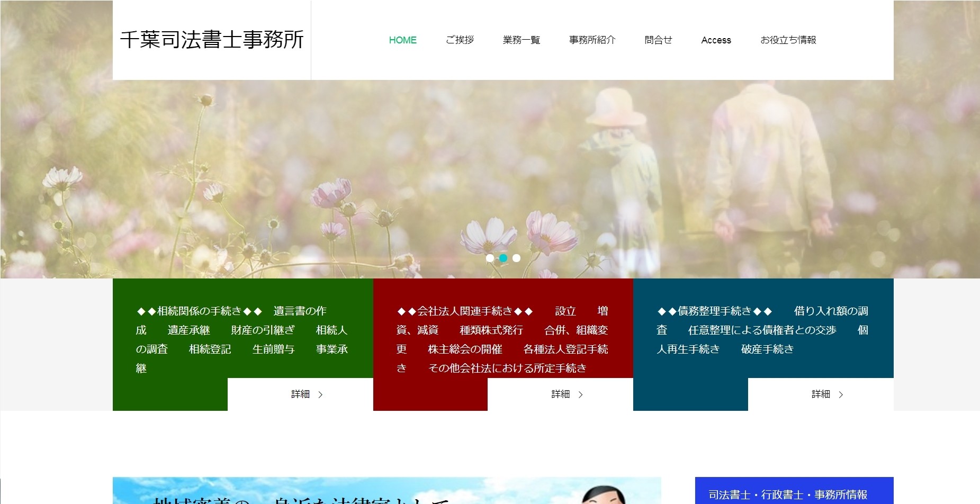The height and width of the screenshot is (504, 980).
Task: Click the 千葉司法書士事務所 site logo
Action: (212, 40)
